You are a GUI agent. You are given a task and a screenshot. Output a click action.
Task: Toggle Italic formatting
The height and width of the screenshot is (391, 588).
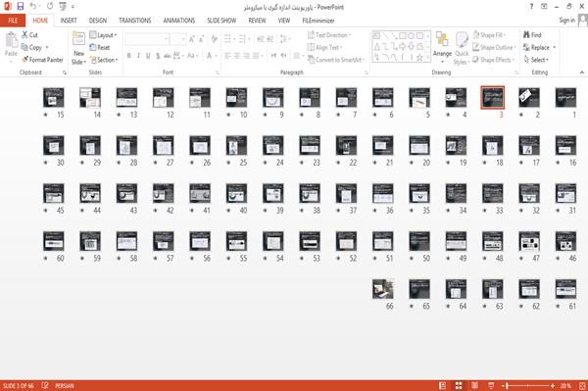coord(138,56)
